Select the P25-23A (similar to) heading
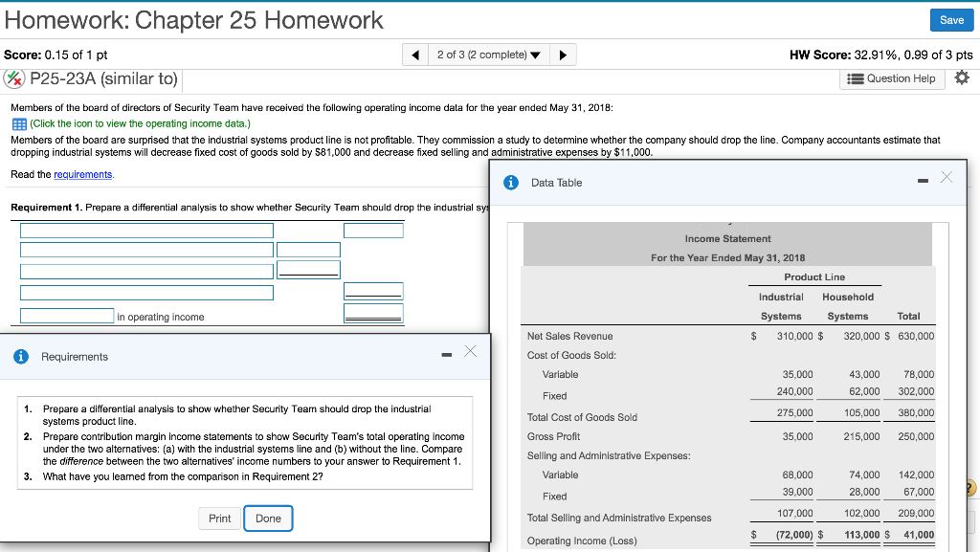This screenshot has height=552, width=980. pos(103,78)
